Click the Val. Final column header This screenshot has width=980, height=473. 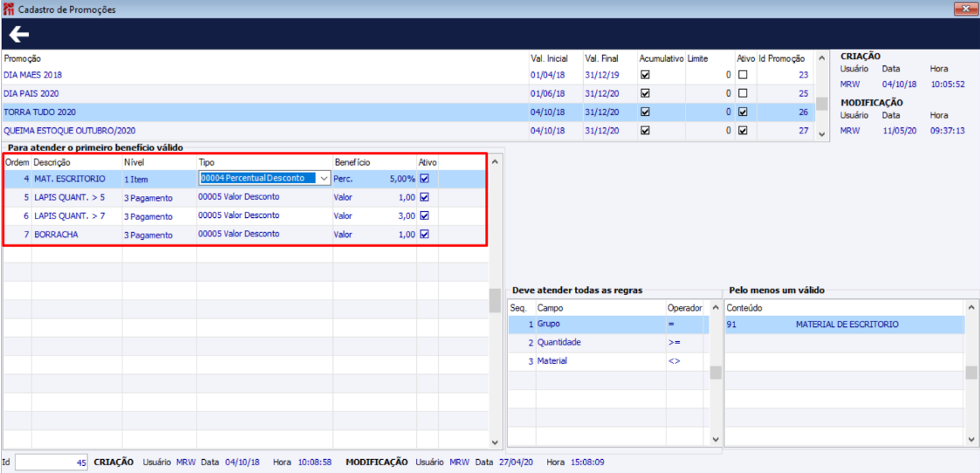tap(602, 58)
